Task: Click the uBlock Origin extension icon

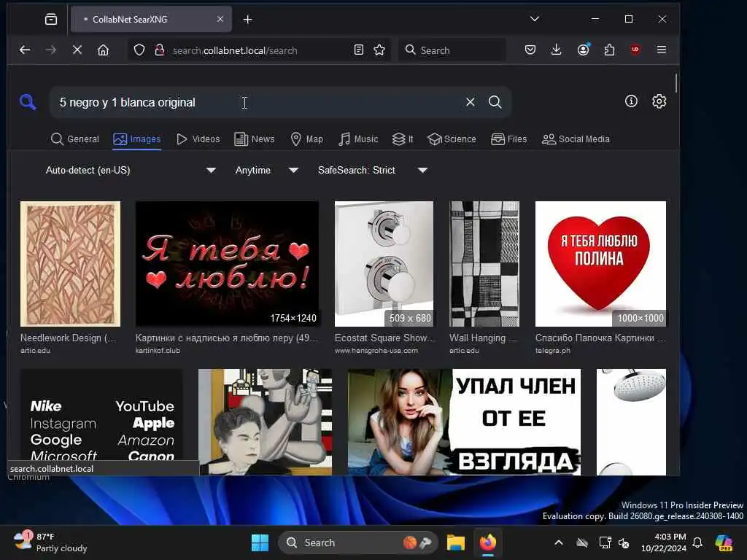Action: [x=635, y=50]
